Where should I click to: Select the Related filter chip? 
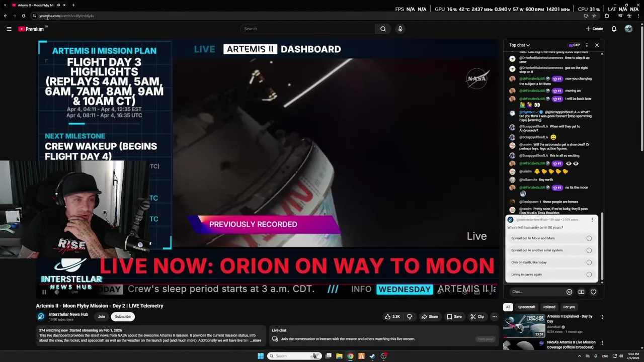pyautogui.click(x=549, y=307)
